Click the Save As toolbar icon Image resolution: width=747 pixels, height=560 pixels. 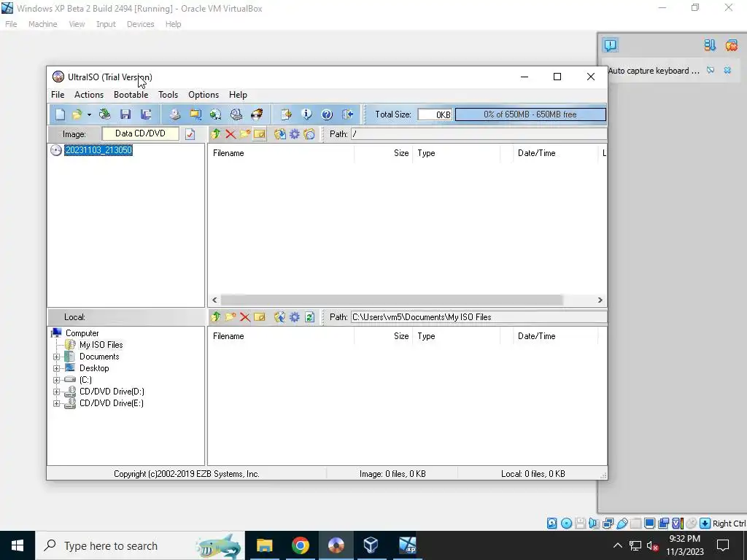[146, 114]
